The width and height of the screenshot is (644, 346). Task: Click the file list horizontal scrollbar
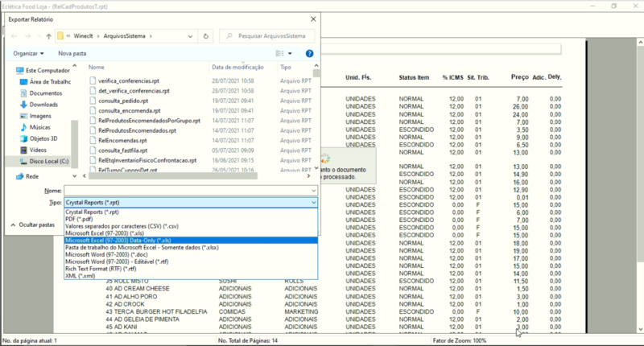point(173,176)
